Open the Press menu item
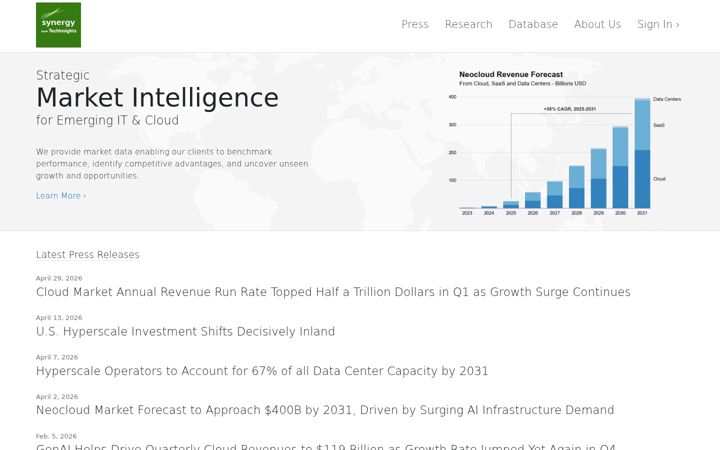720x450 pixels. tap(415, 24)
